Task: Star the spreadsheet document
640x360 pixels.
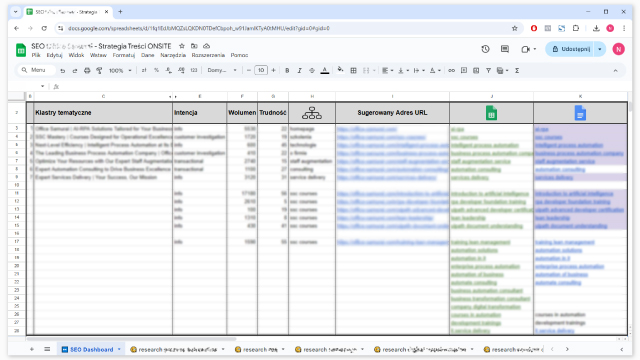Action: [x=182, y=46]
